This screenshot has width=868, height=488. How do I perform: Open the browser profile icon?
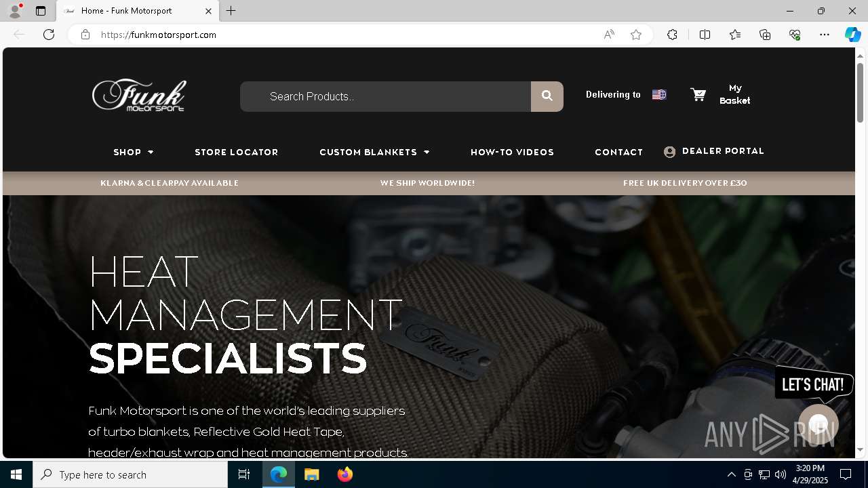click(15, 11)
